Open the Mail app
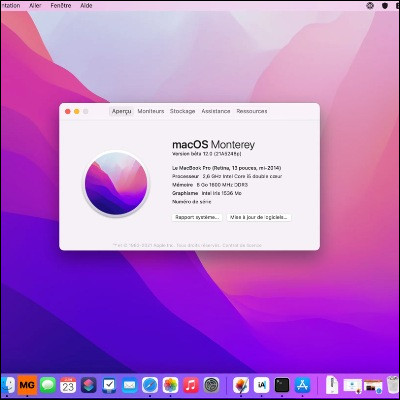The height and width of the screenshot is (400, 400). point(129,385)
